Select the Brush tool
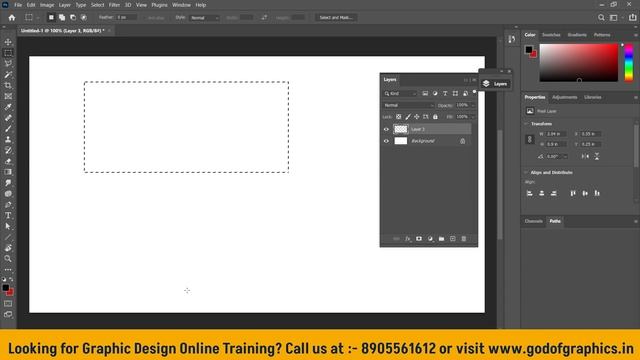The width and height of the screenshot is (640, 360). coord(8,129)
